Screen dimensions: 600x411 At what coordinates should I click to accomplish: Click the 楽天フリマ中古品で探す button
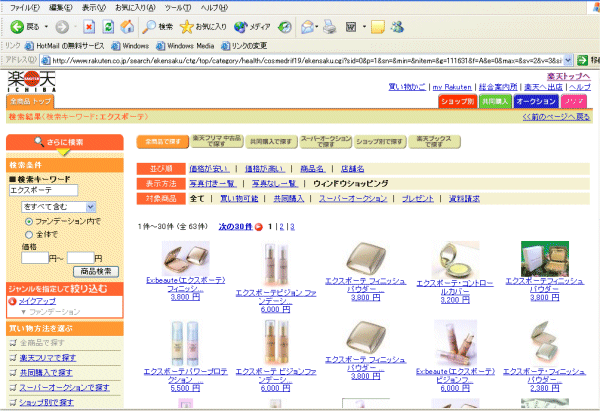point(217,141)
